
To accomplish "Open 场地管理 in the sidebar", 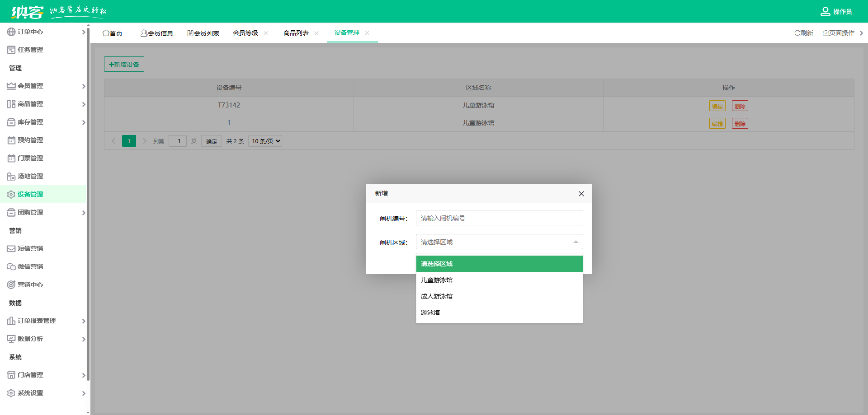I will click(30, 176).
